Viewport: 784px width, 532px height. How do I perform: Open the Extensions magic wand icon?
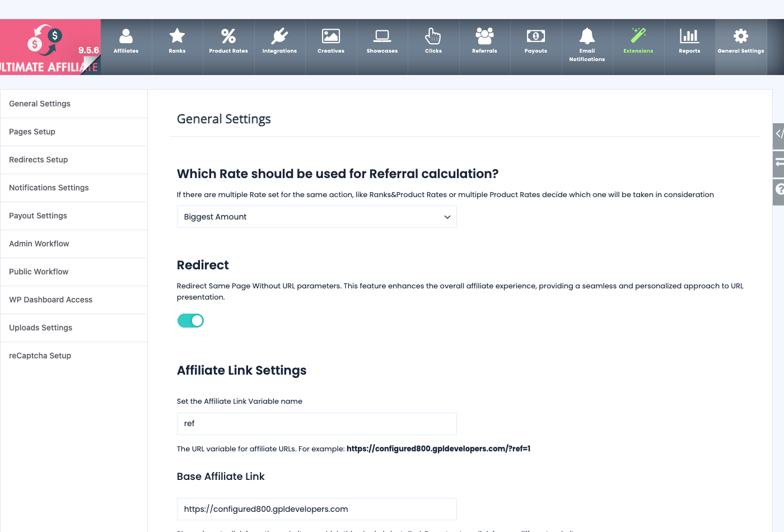638,35
